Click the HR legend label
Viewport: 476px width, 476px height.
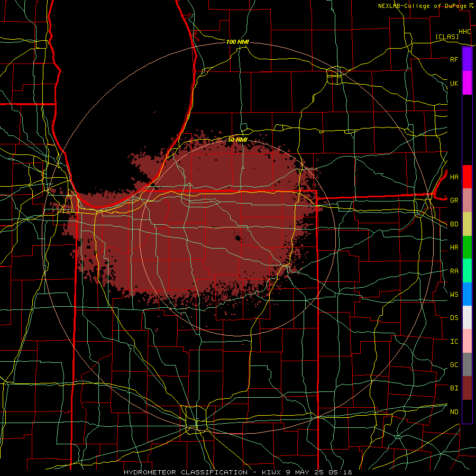(x=454, y=248)
